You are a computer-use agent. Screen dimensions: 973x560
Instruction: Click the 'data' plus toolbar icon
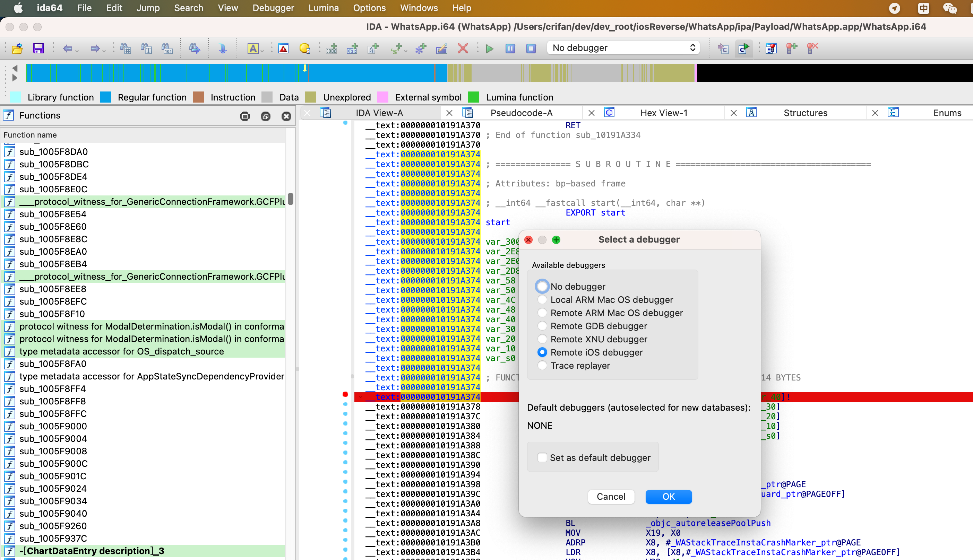pyautogui.click(x=352, y=49)
